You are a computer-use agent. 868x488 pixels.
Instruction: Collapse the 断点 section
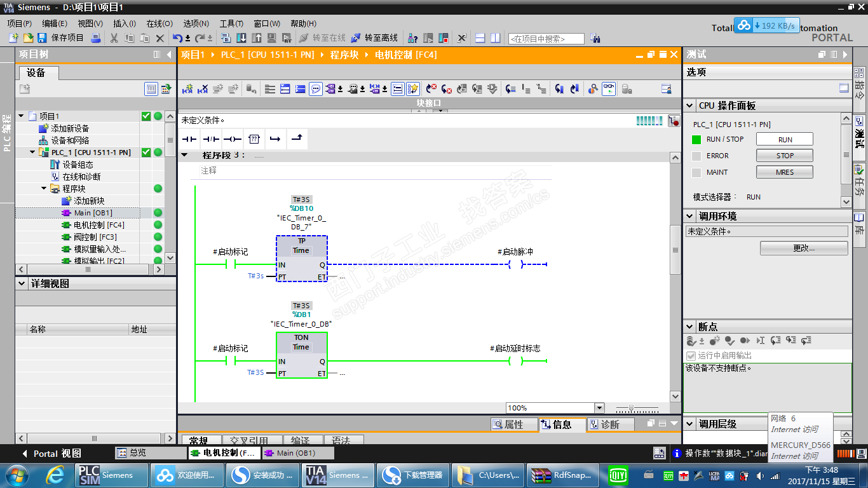pyautogui.click(x=690, y=327)
